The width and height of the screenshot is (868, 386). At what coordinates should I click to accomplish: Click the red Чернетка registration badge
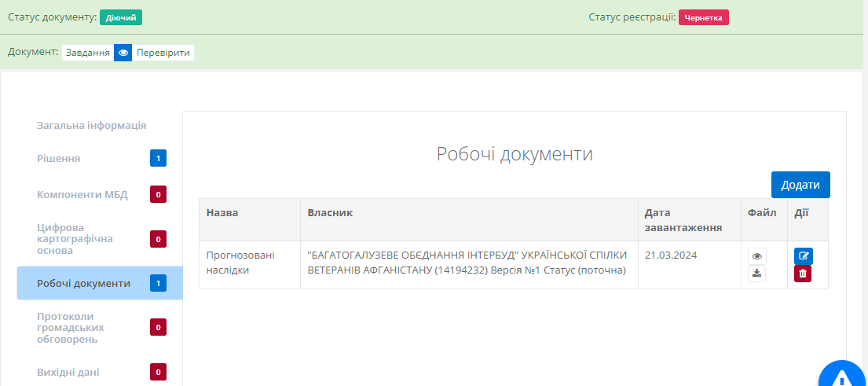tap(703, 17)
